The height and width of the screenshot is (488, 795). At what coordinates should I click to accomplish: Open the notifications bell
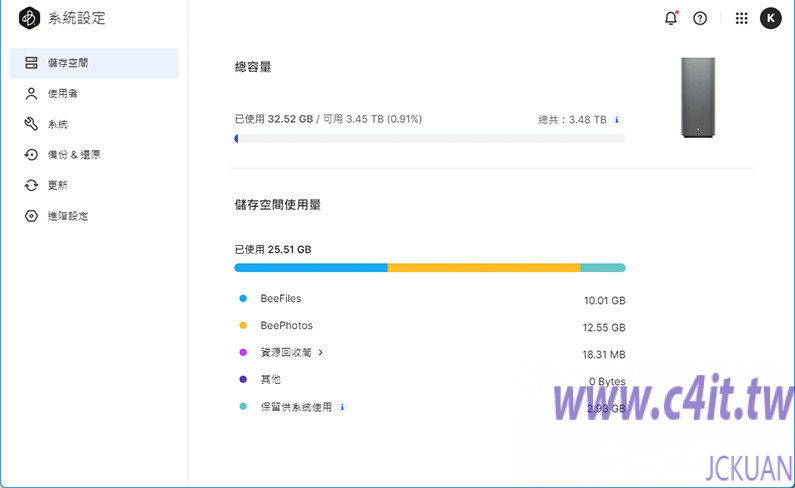pos(671,18)
